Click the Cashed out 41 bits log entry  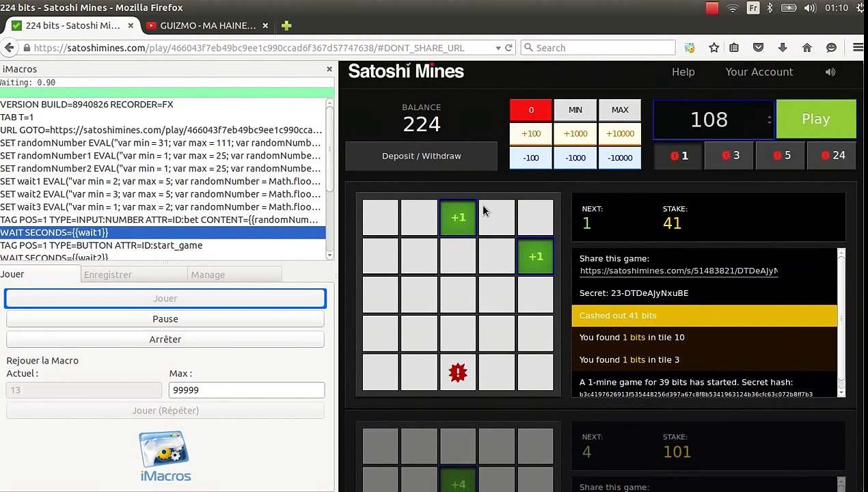[704, 316]
